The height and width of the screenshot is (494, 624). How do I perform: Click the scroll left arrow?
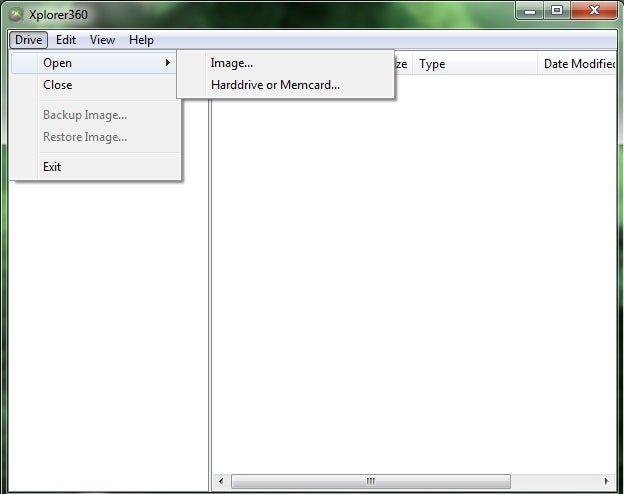pyautogui.click(x=221, y=481)
